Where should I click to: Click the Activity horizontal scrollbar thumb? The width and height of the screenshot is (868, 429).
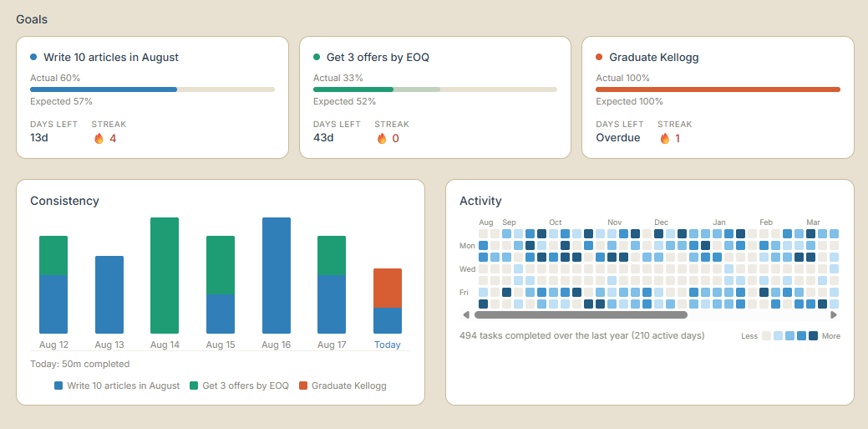581,314
